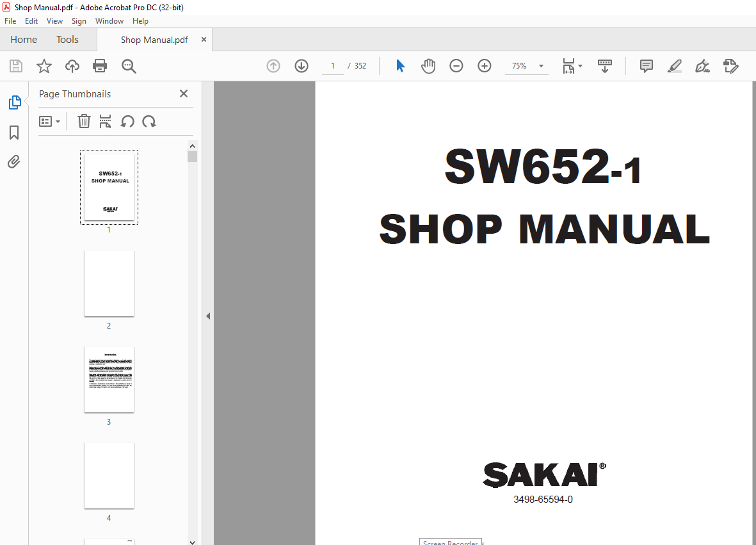756x545 pixels.
Task: Open the View menu
Action: click(54, 21)
